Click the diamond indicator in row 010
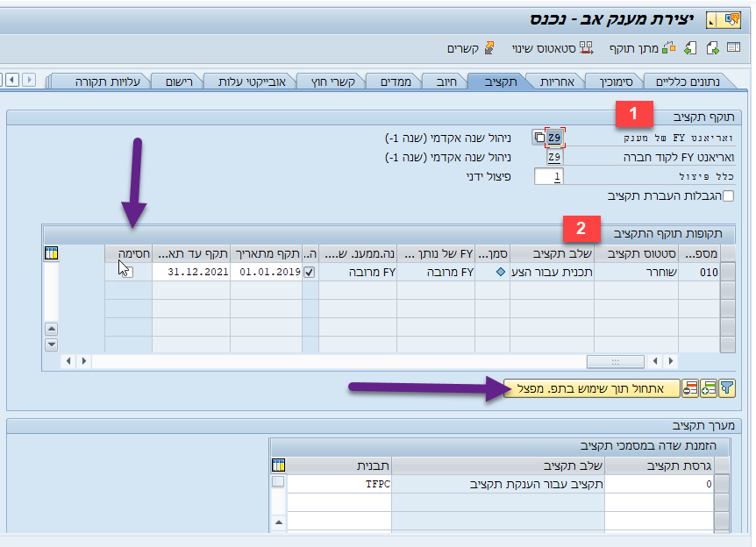This screenshot has height=547, width=756. click(x=501, y=272)
